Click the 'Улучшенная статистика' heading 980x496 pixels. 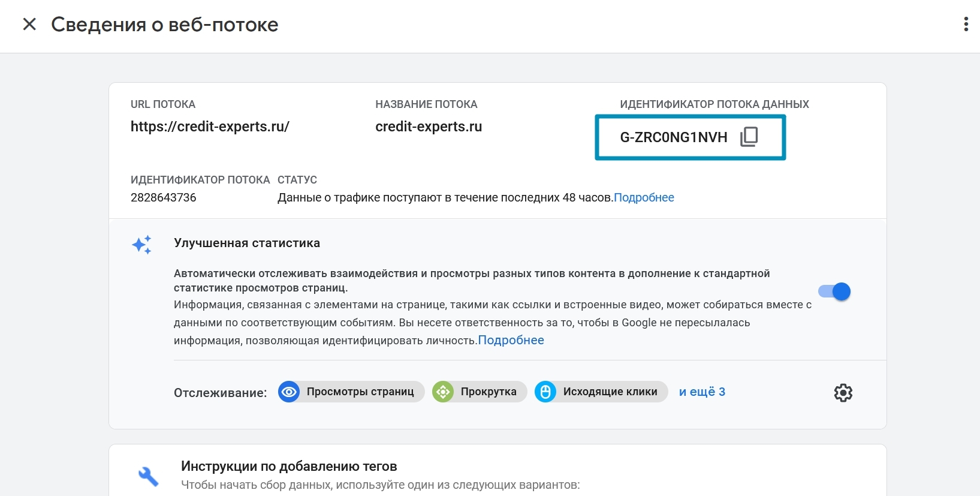pyautogui.click(x=247, y=243)
